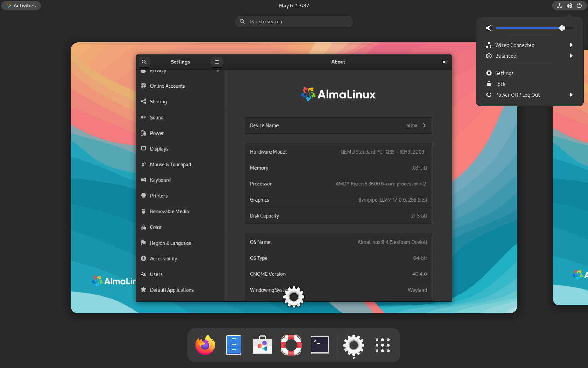Select Region & Language in sidebar
This screenshot has width=588, height=368.
pos(180,243)
